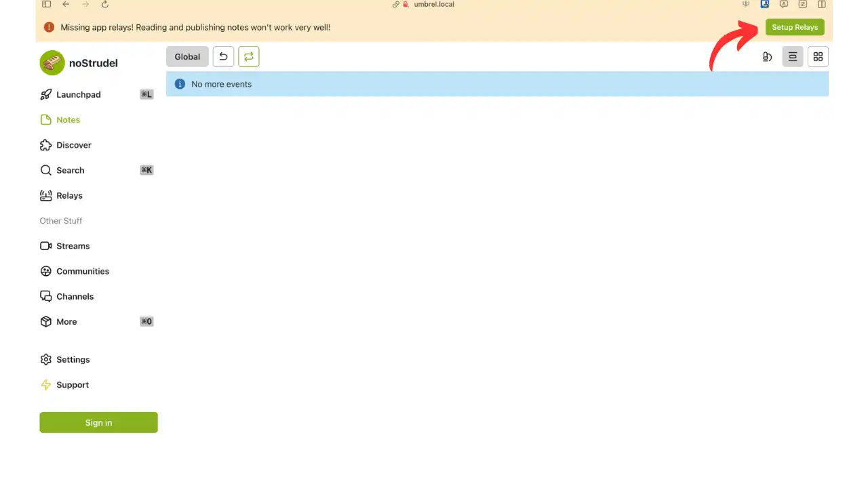Open Search in the sidebar
The image size is (868, 488).
coord(70,170)
